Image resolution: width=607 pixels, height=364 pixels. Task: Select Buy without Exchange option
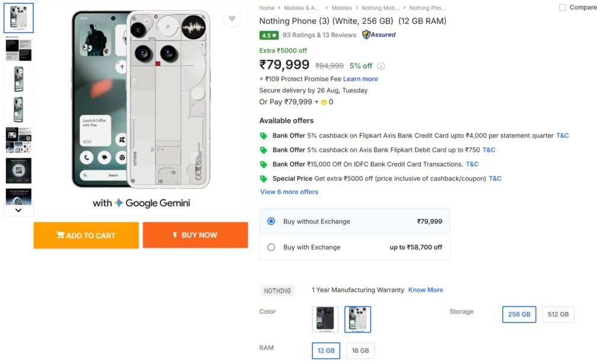pyautogui.click(x=271, y=221)
